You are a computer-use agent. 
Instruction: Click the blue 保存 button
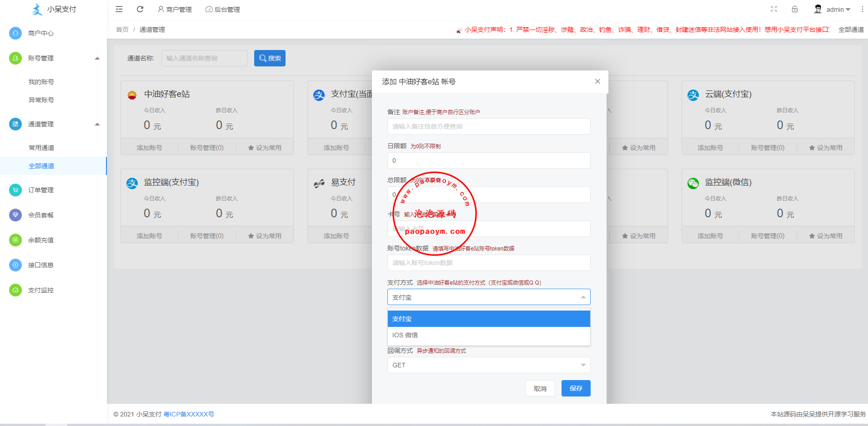click(x=576, y=388)
